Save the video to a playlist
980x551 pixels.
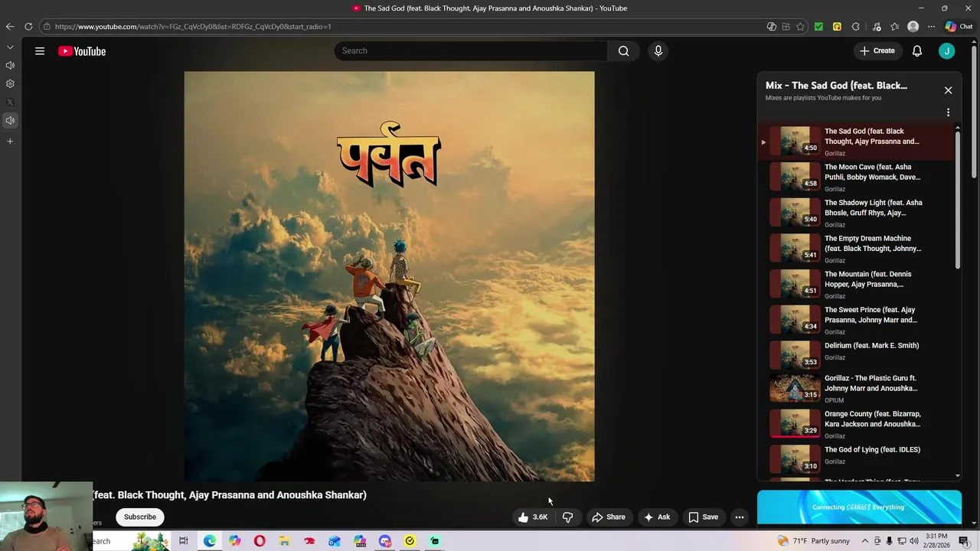(703, 517)
